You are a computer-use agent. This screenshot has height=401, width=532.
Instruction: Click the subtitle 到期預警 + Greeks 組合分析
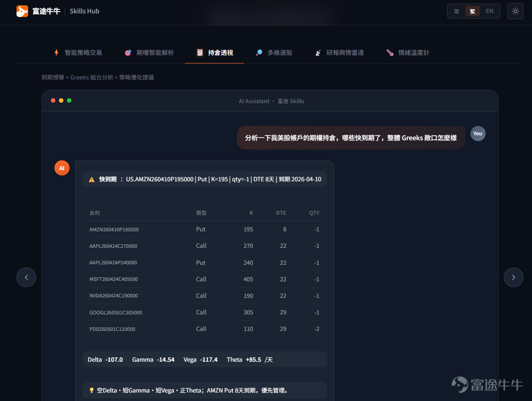[x=98, y=77]
